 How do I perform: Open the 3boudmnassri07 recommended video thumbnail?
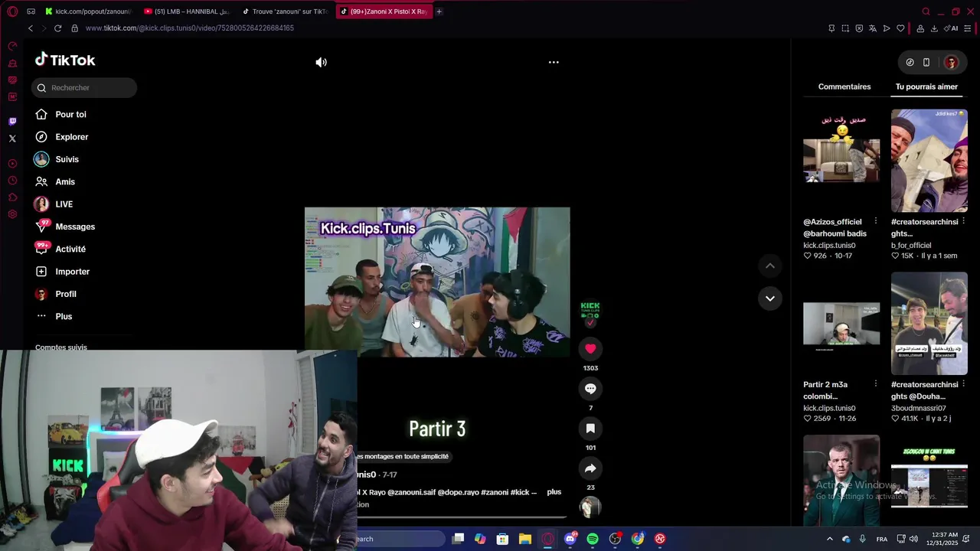click(x=929, y=324)
